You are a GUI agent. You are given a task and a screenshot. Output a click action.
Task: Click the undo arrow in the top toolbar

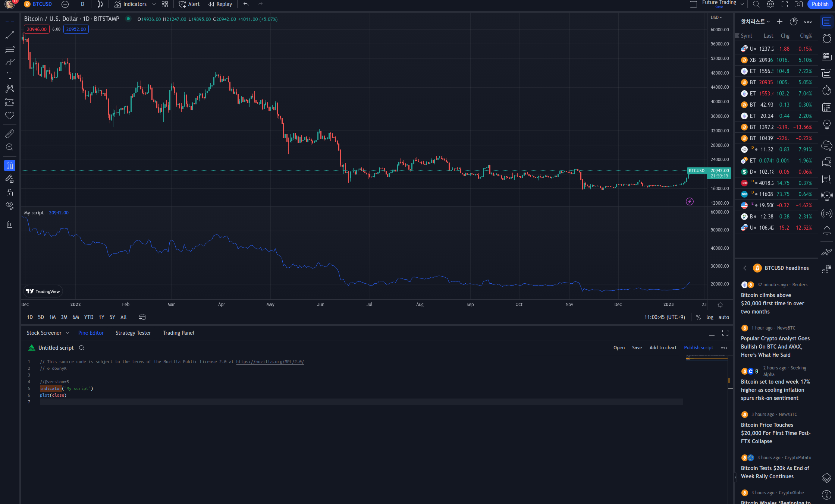coord(246,4)
